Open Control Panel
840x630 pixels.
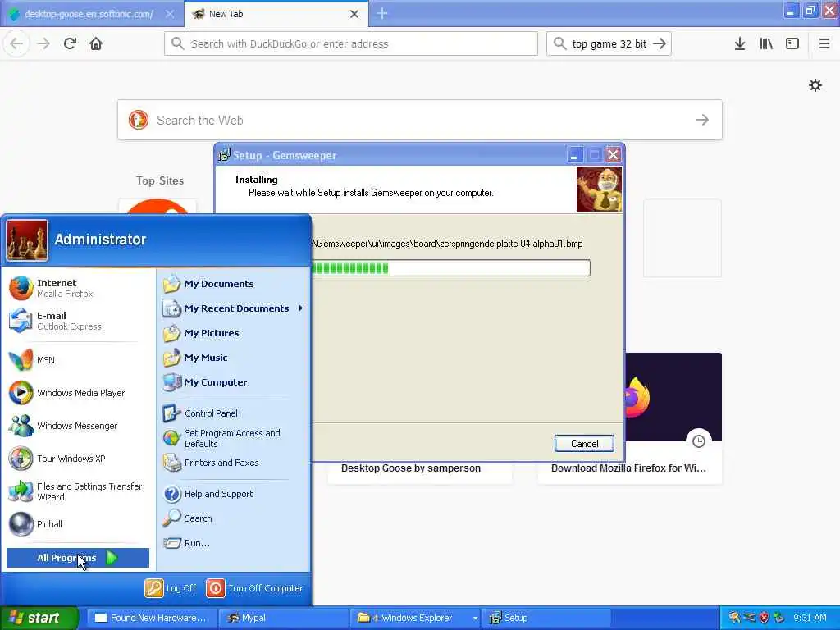pyautogui.click(x=234, y=413)
